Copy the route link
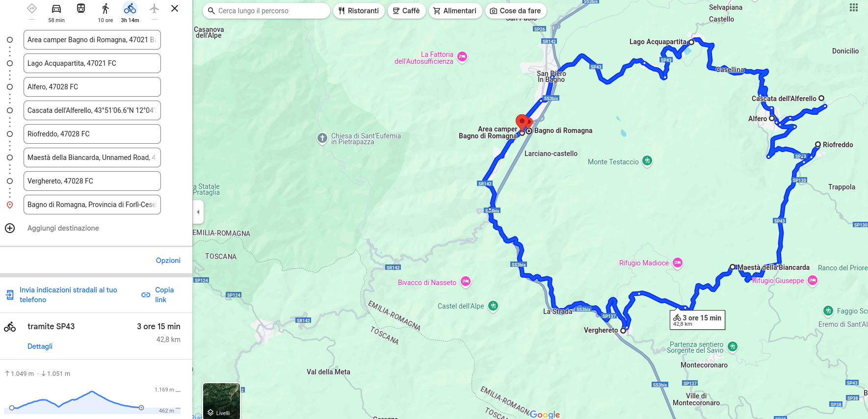The image size is (868, 419). pos(158,295)
